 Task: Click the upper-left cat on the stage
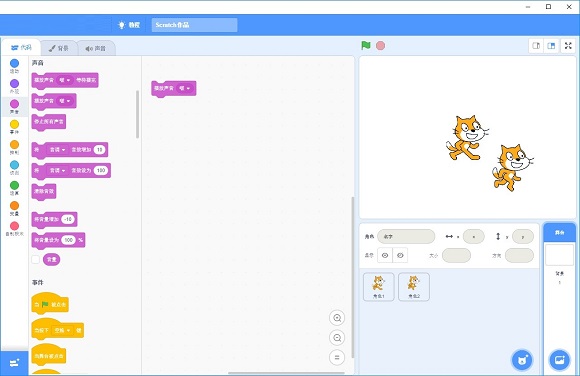point(467,138)
